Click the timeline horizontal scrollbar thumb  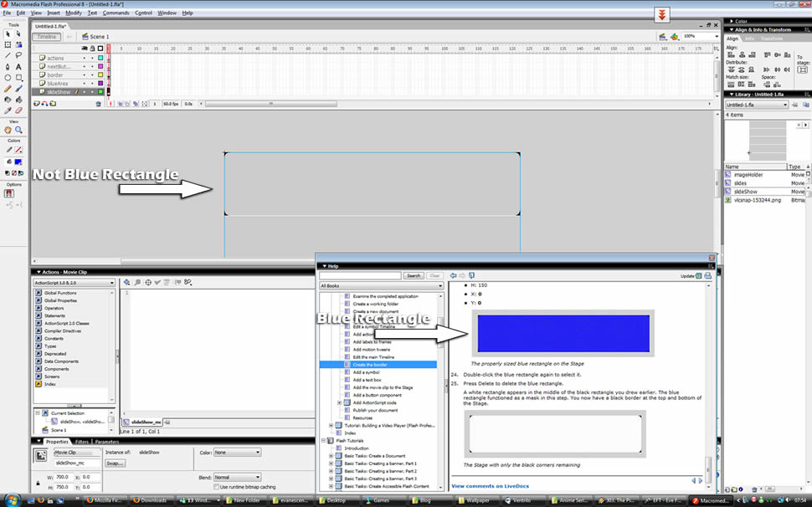coord(271,104)
